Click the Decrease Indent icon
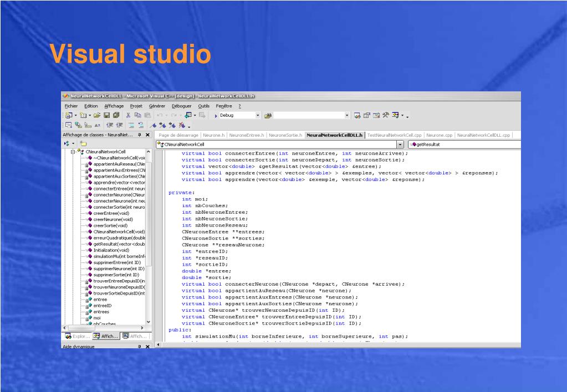567x392 pixels. [x=110, y=125]
